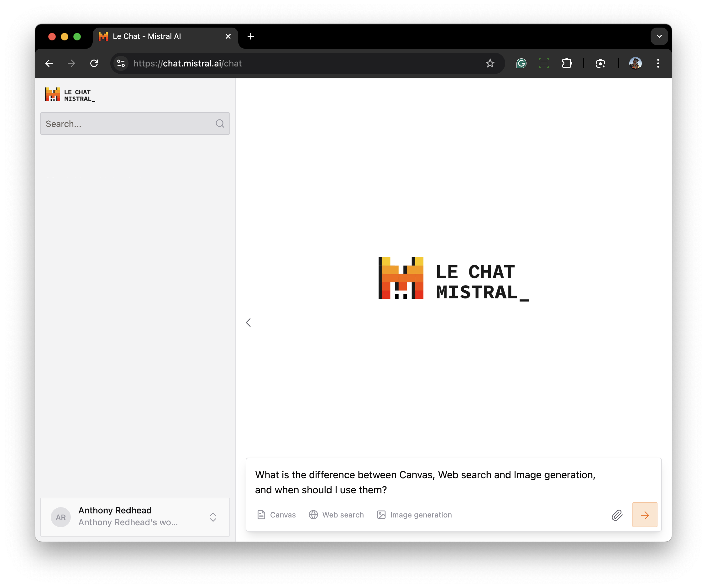
Task: Reload the current page
Action: click(94, 63)
